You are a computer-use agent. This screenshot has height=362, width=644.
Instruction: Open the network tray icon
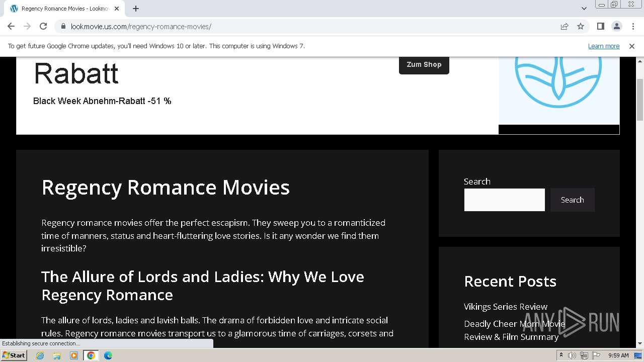tap(584, 355)
